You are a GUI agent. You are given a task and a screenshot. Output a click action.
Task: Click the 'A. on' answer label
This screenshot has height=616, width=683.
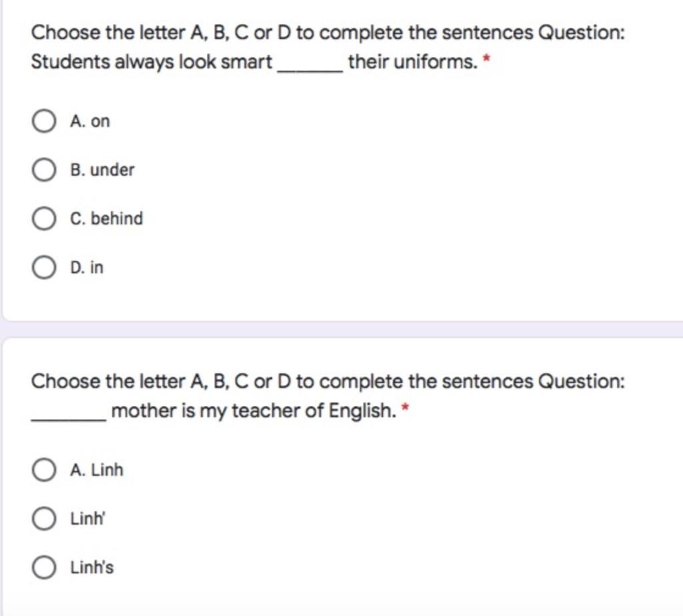[x=90, y=121]
